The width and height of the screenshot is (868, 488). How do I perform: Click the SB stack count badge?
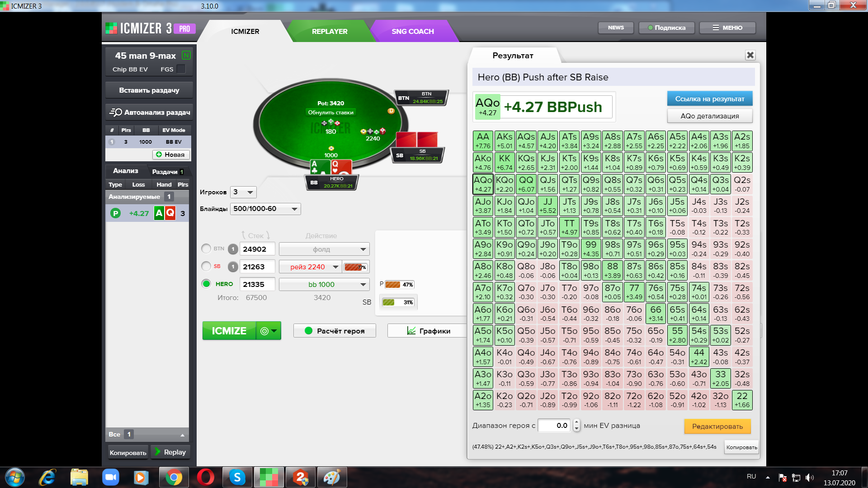[233, 267]
